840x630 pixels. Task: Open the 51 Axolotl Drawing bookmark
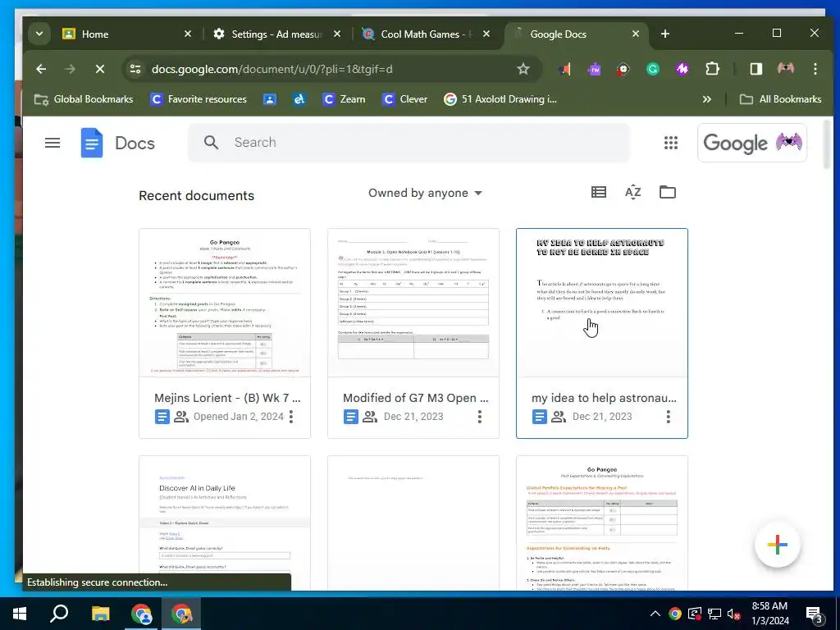[x=500, y=99]
